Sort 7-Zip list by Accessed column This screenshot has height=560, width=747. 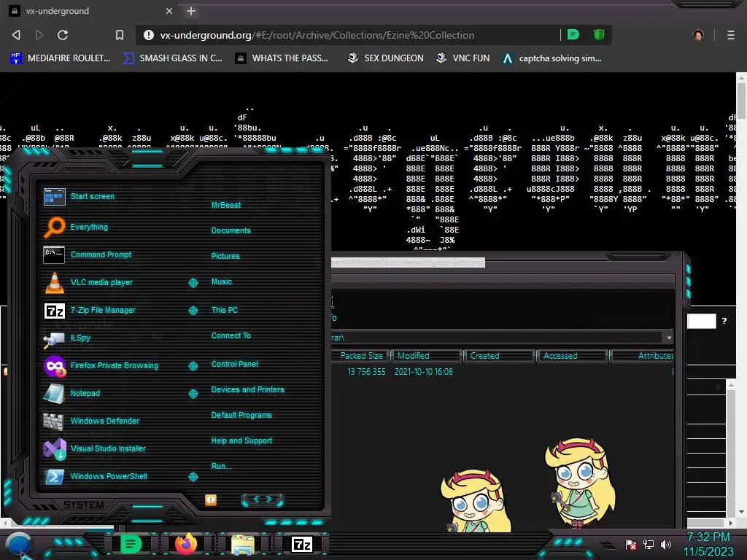[572, 356]
